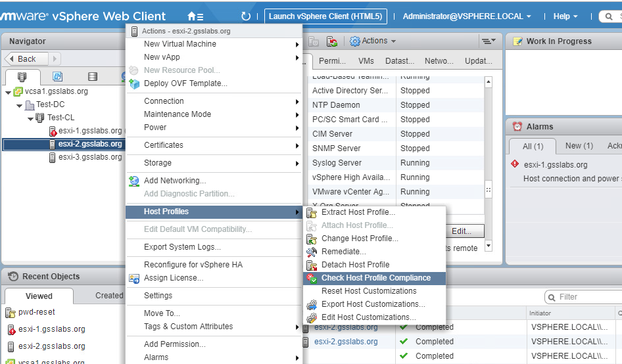Click Launch vSphere Client (HTML5) button

pos(325,16)
